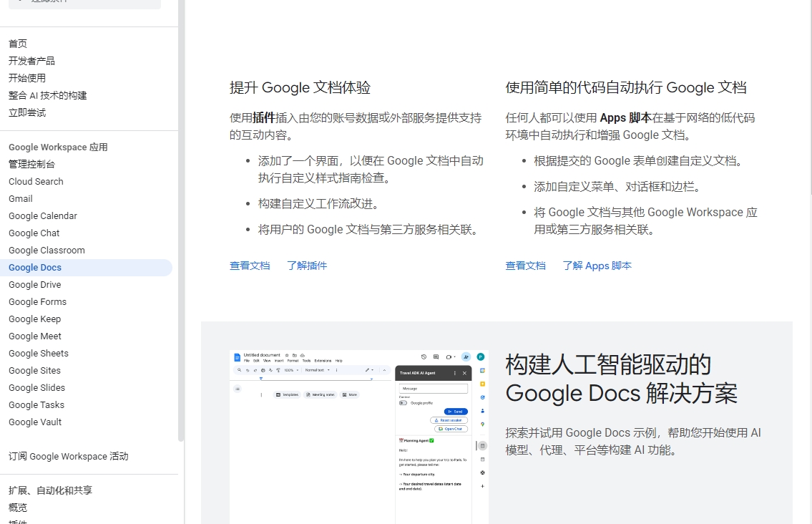Open version history via the clock icon
812x524 pixels.
[x=424, y=356]
